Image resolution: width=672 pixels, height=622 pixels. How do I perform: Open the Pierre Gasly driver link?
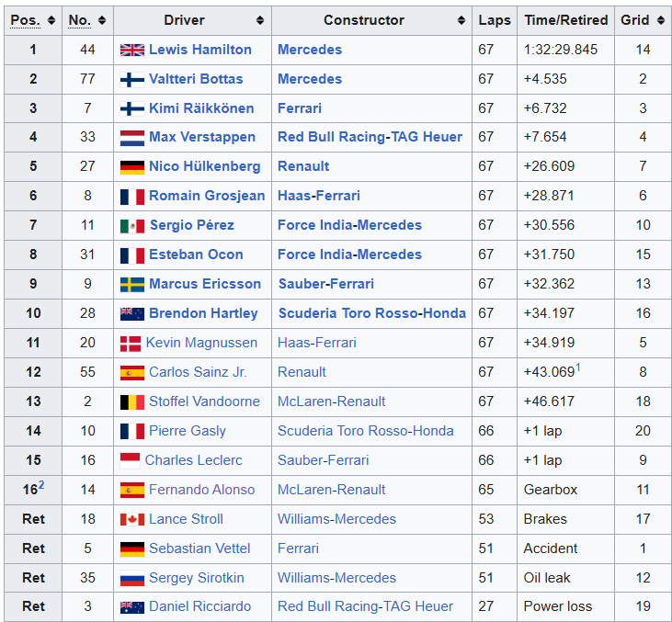coord(188,431)
